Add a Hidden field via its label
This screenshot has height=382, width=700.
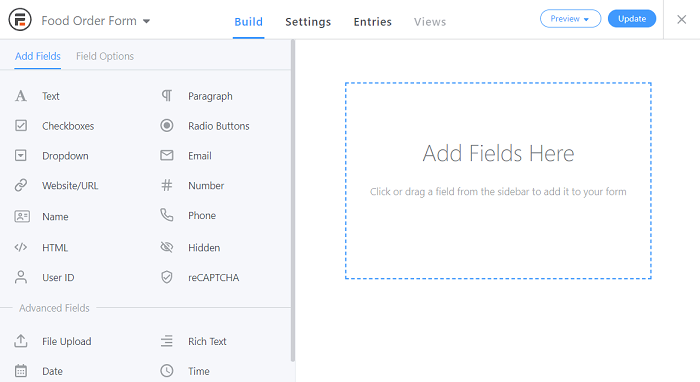[204, 248]
